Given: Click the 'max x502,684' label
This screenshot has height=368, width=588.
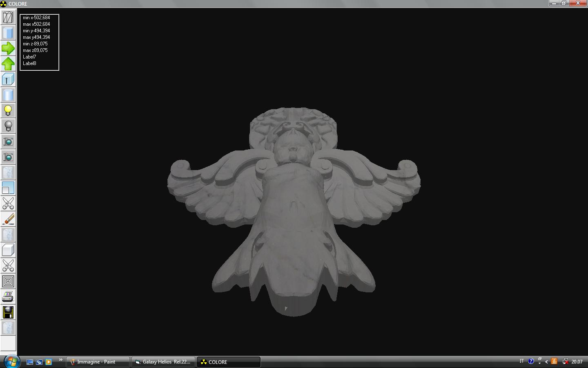Looking at the screenshot, I should click(36, 24).
